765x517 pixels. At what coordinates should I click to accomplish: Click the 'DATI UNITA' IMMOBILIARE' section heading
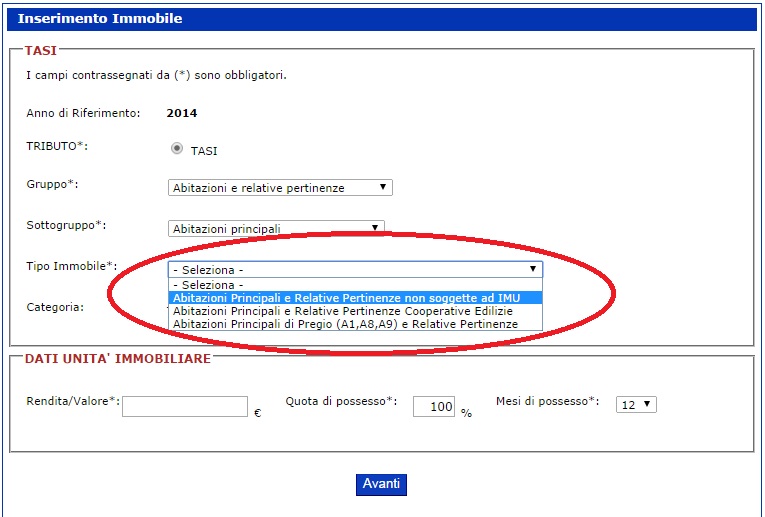pos(118,358)
